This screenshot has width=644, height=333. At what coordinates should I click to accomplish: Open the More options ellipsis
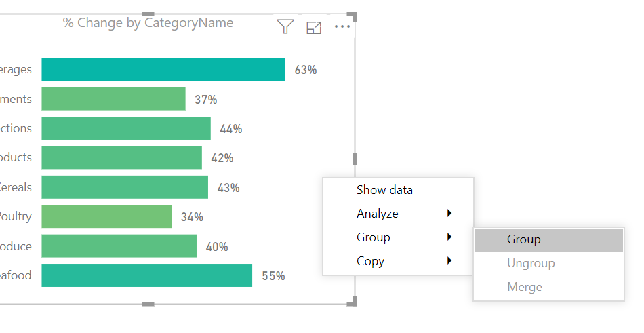click(x=342, y=26)
